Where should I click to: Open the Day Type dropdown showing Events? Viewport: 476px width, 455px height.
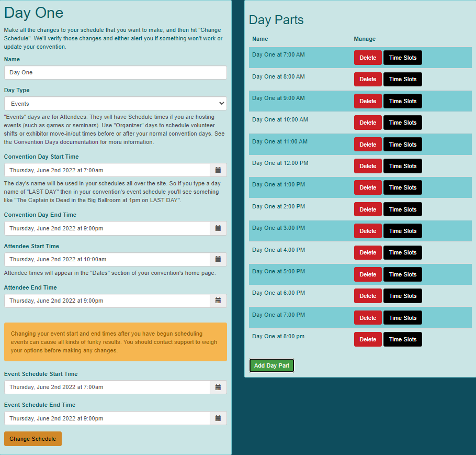[116, 104]
